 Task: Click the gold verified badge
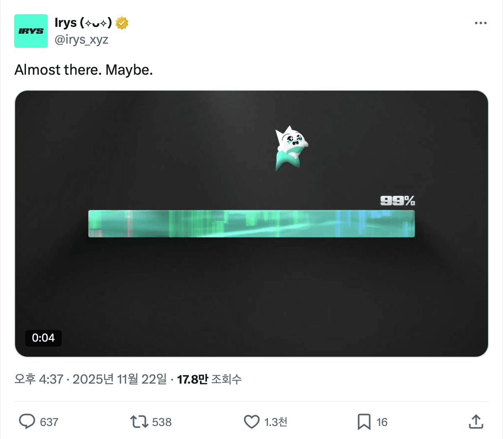point(122,23)
